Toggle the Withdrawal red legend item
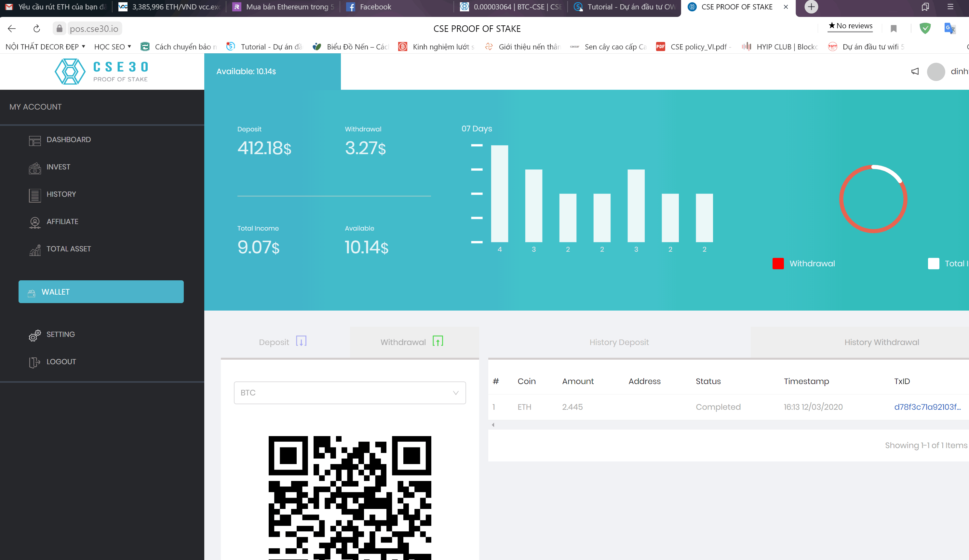The image size is (969, 560). click(x=778, y=263)
